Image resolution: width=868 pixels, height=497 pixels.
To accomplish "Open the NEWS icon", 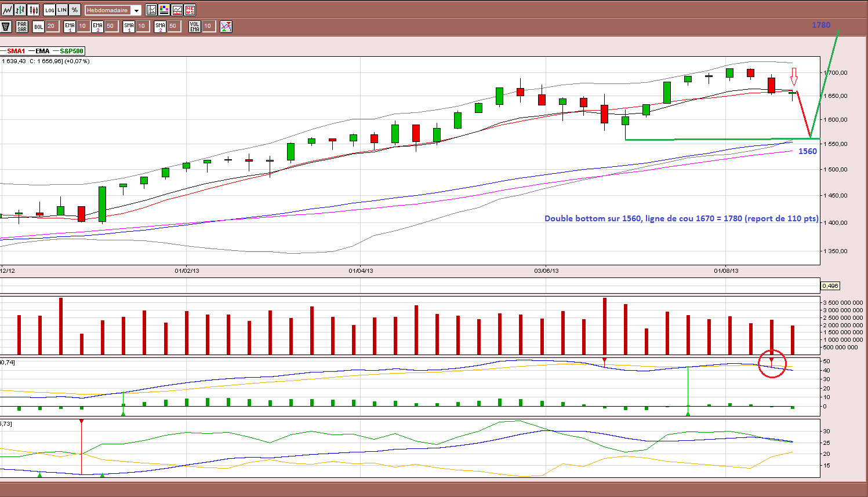I will pos(190,10).
